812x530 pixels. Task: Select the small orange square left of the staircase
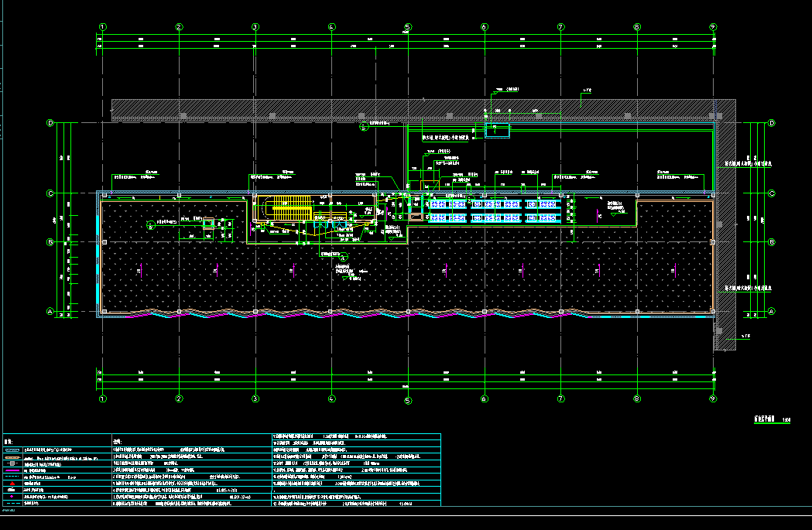coord(208,223)
